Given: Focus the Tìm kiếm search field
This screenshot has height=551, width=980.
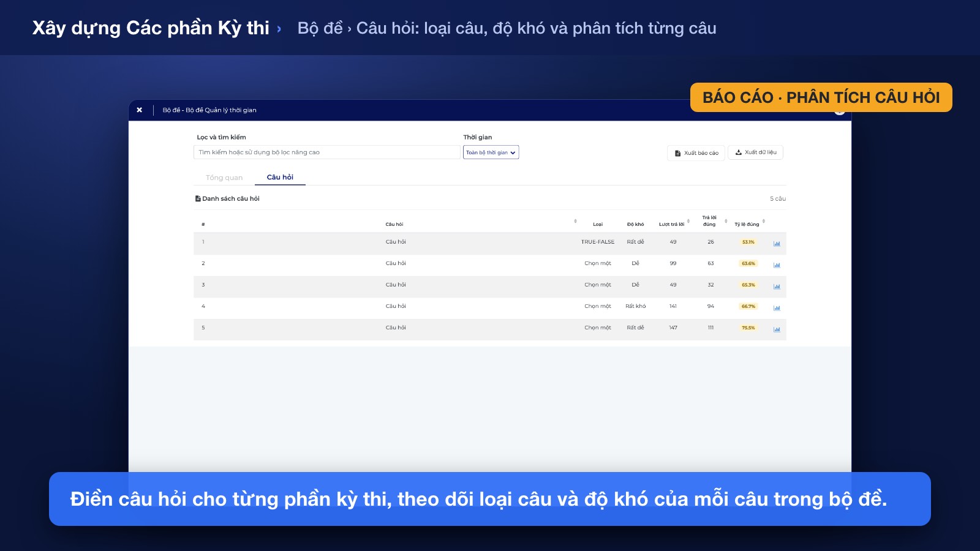Looking at the screenshot, I should point(326,152).
